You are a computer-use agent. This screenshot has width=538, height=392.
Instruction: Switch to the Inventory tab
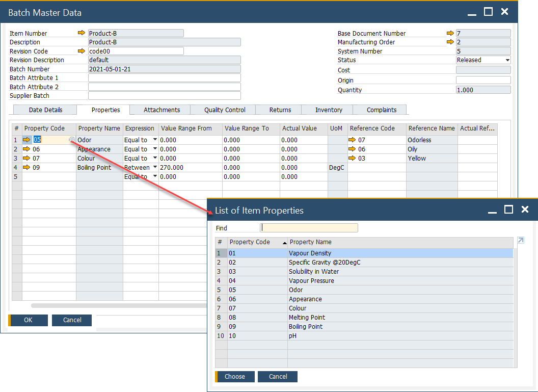tap(329, 110)
